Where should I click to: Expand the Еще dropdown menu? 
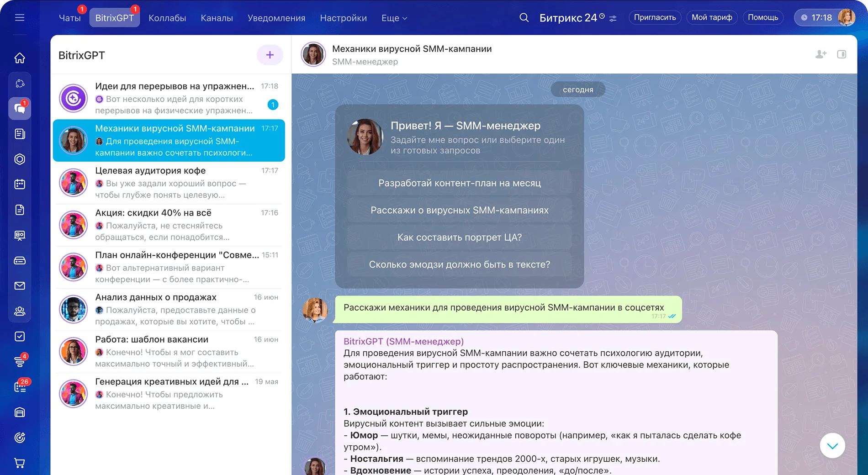click(394, 18)
